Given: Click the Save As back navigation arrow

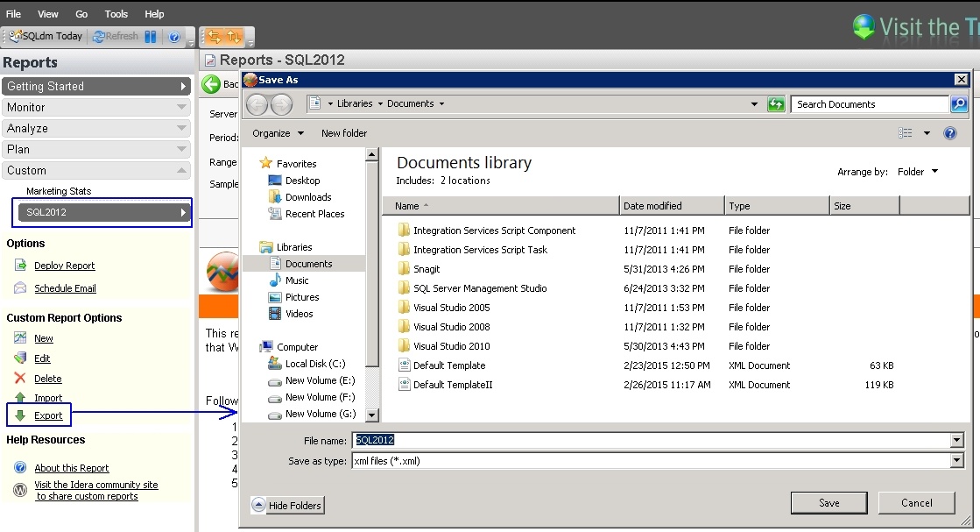Looking at the screenshot, I should [x=257, y=104].
